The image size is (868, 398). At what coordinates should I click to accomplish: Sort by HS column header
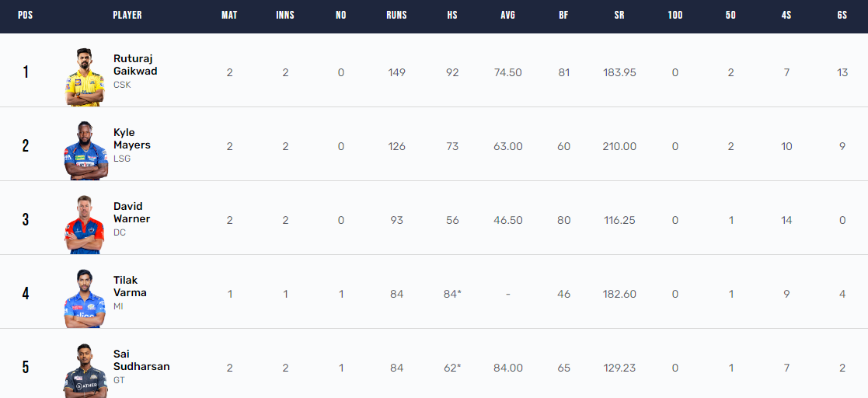coord(451,16)
